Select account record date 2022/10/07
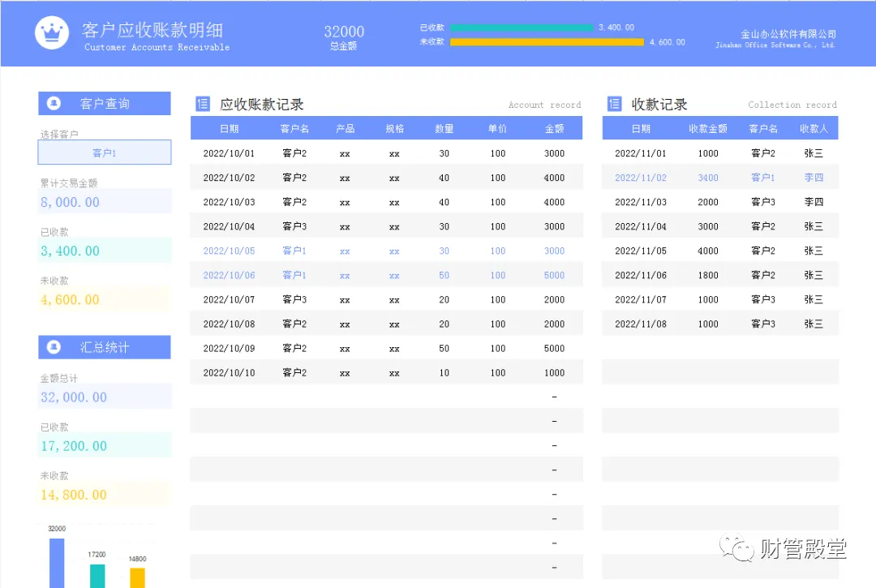The width and height of the screenshot is (876, 588). pos(229,299)
